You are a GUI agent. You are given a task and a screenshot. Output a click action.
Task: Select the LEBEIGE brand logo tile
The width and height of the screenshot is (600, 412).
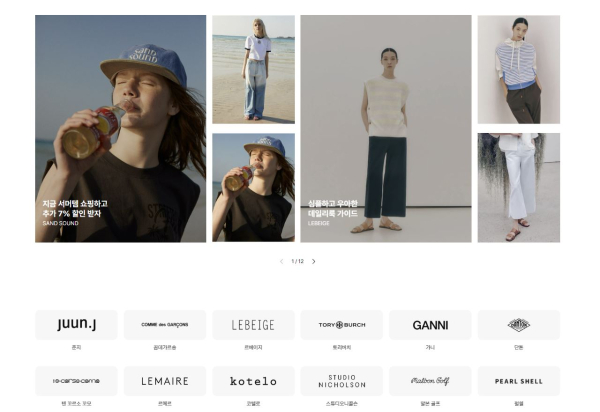pyautogui.click(x=253, y=325)
